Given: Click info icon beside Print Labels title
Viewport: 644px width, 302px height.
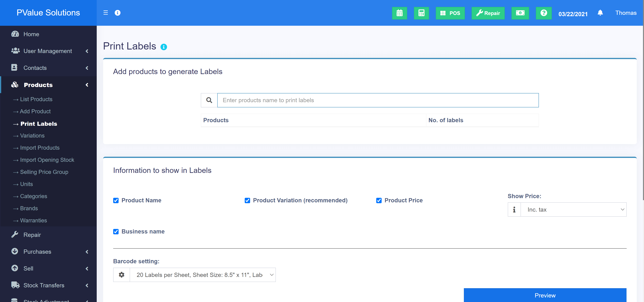Looking at the screenshot, I should [x=164, y=47].
